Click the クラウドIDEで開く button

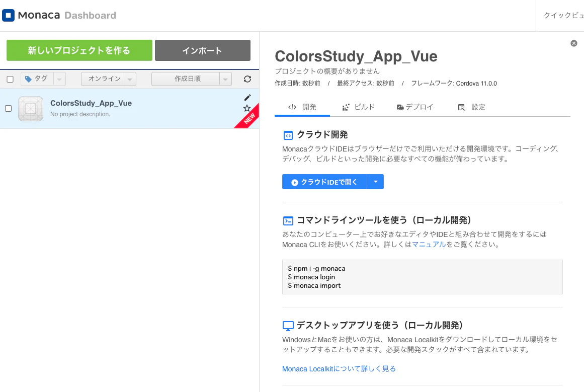pos(324,182)
